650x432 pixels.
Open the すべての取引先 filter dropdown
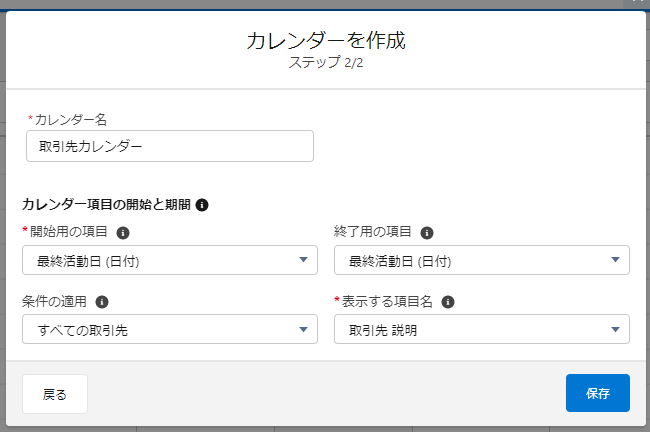(x=170, y=329)
